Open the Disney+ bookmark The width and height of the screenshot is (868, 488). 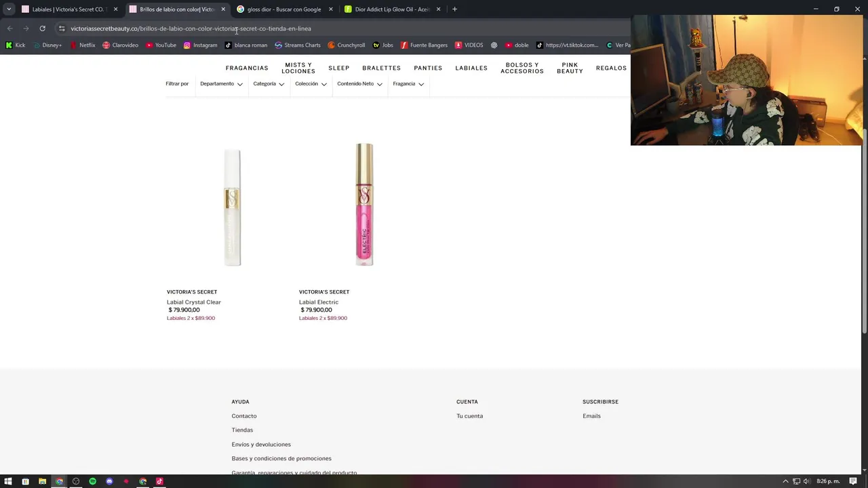[47, 45]
